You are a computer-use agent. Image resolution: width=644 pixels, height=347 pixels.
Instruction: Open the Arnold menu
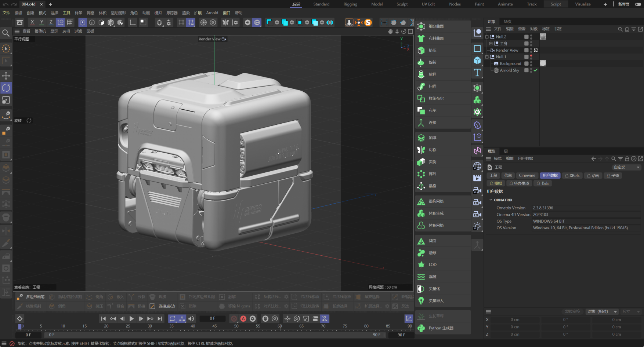[212, 13]
